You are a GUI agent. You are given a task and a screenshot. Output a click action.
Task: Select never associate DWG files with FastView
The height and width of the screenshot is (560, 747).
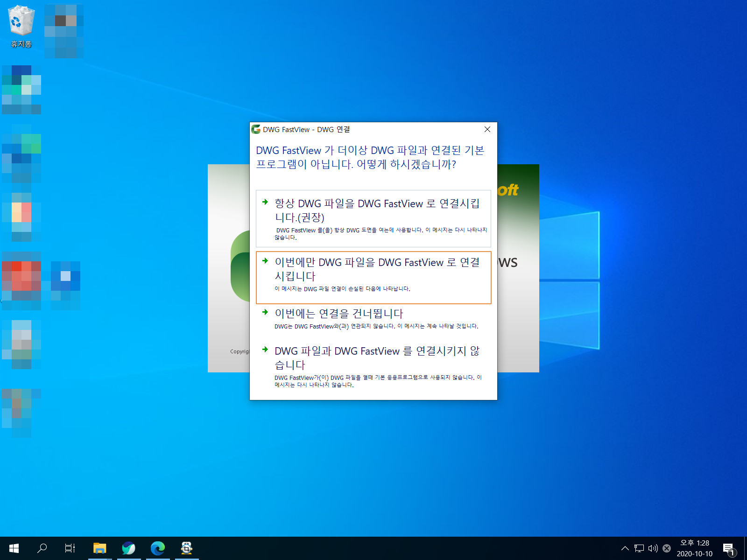[x=373, y=368]
